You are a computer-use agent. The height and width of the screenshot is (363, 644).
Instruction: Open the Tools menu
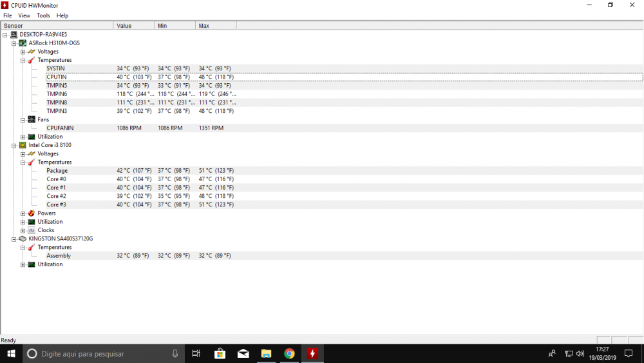(43, 15)
